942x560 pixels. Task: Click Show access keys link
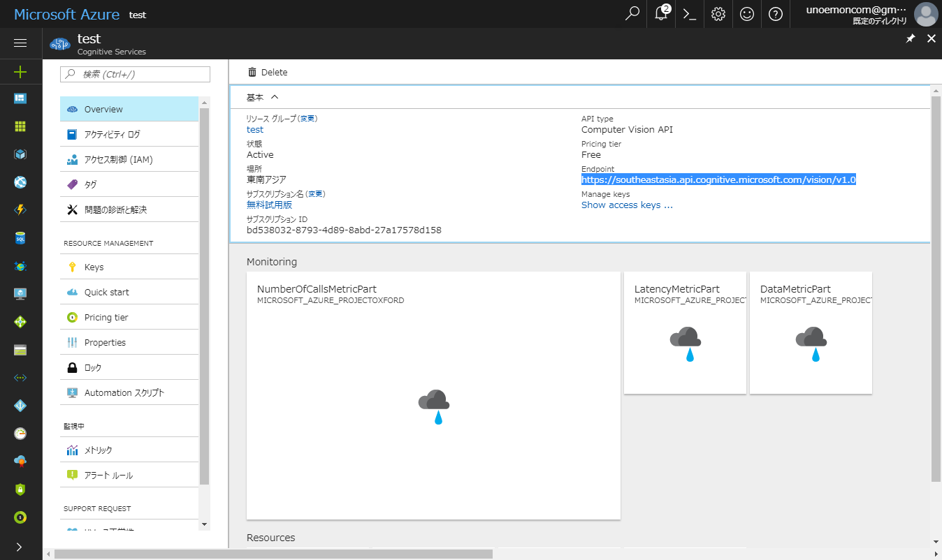(x=627, y=205)
